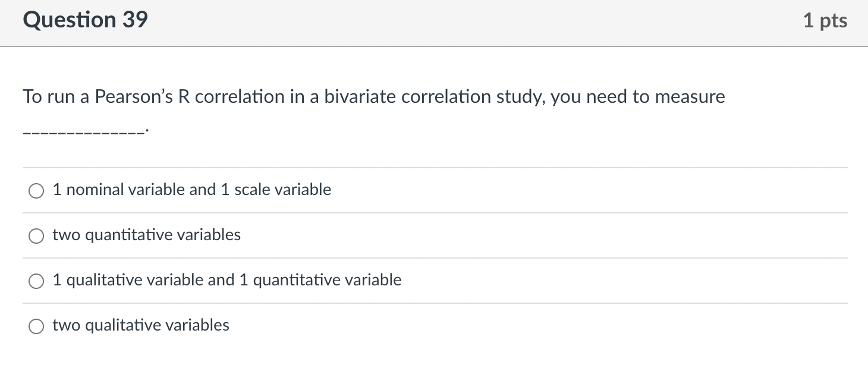Select the "1 nominal variable and 1 scale variable" radio button
Screen dimensions: 868x371
(36, 191)
